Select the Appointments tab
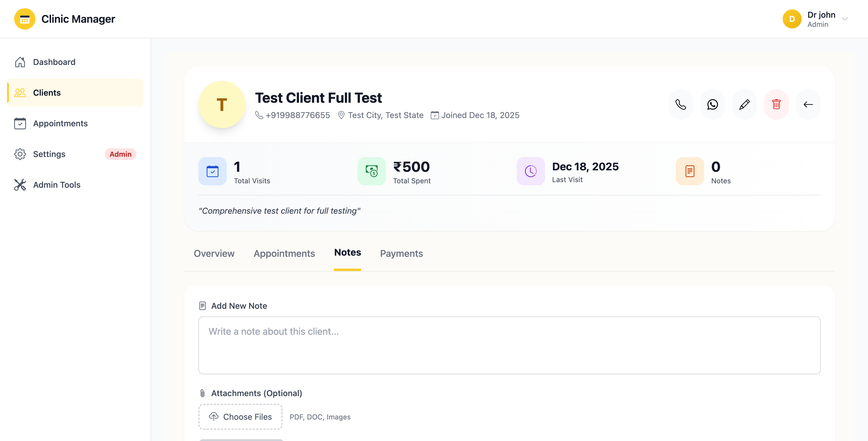This screenshot has height=441, width=868. 284,253
